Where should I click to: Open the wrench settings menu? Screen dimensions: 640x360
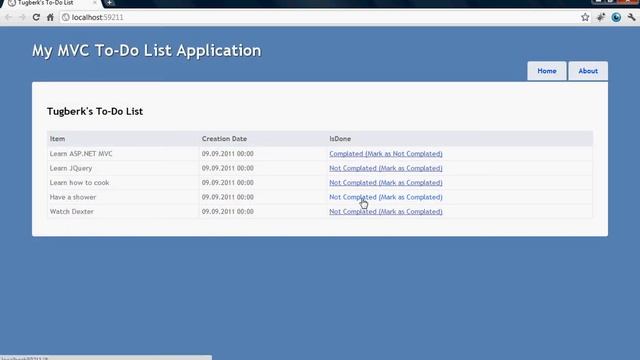point(631,17)
